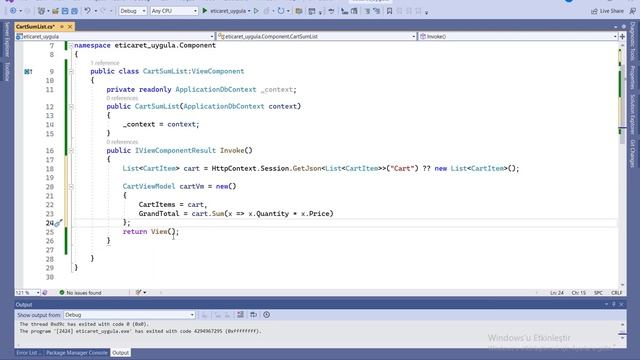Viewport: 640px width, 360px height.
Task: Collapse the constructor block on line 12
Action: tap(71, 107)
